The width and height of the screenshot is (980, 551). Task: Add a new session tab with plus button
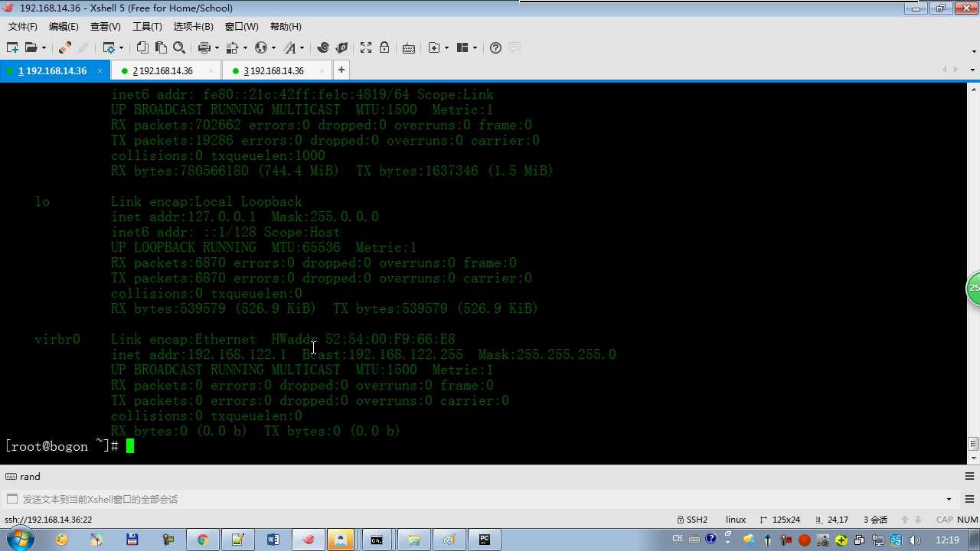click(x=341, y=70)
